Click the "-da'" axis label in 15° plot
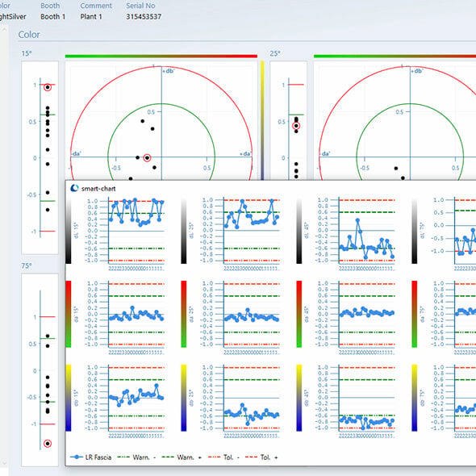Image resolution: width=476 pixels, height=476 pixels. [x=76, y=153]
